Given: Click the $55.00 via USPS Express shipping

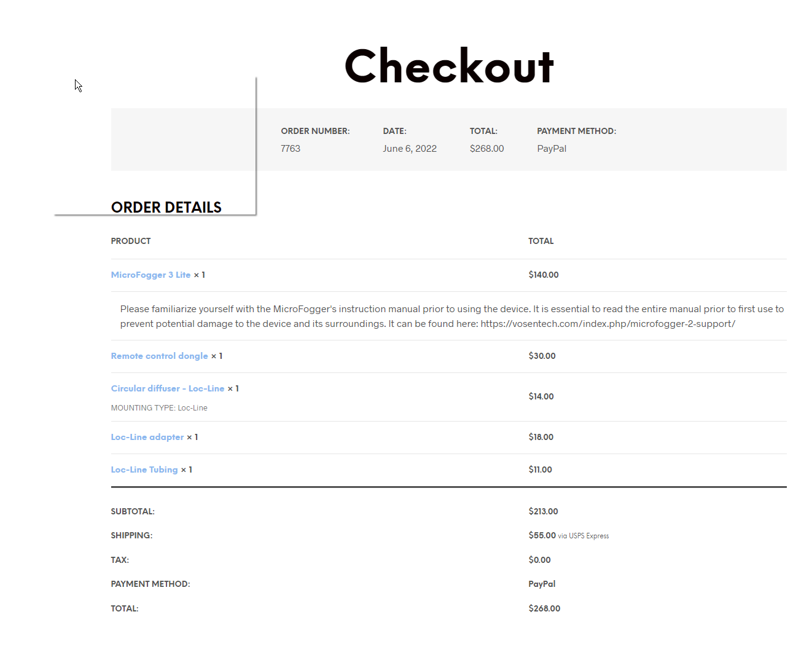Looking at the screenshot, I should pos(569,535).
